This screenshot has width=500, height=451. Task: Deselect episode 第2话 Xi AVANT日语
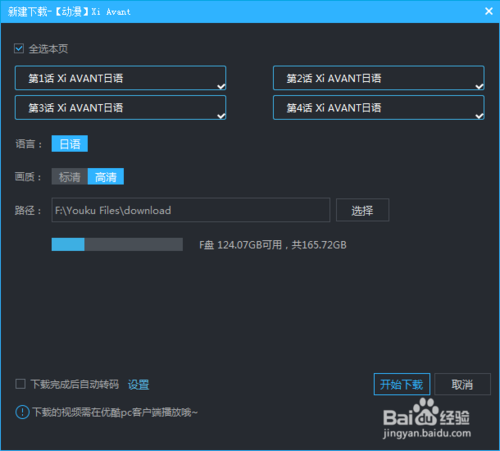tap(379, 78)
